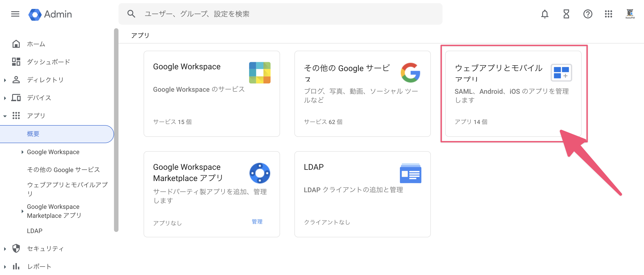Open Google Workspace Marketplace アプリ card title
The image size is (644, 275).
point(188,172)
